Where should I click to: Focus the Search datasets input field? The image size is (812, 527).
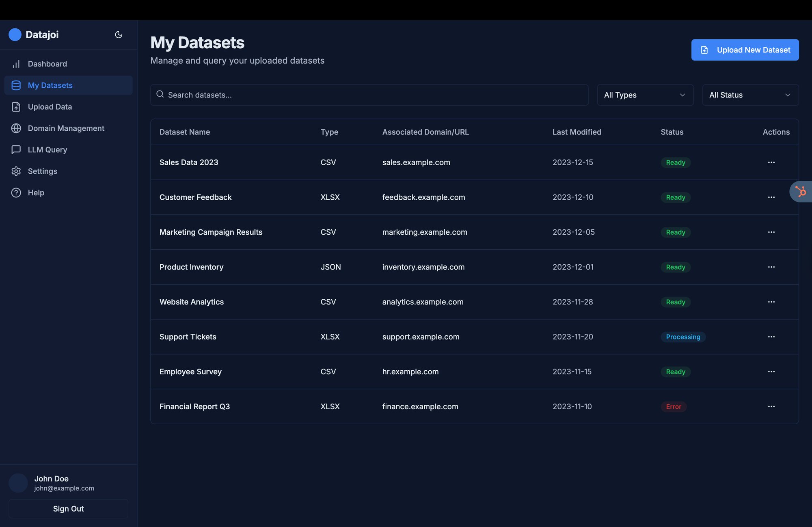(374, 95)
